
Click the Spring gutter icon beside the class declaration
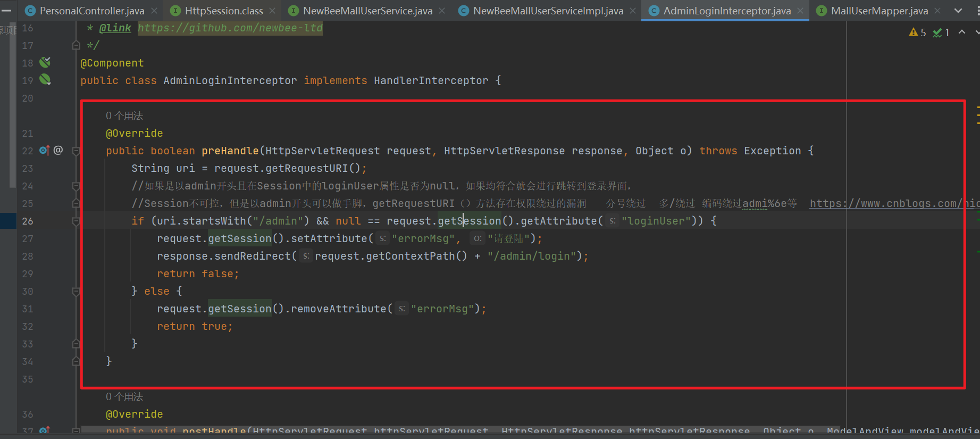click(45, 80)
